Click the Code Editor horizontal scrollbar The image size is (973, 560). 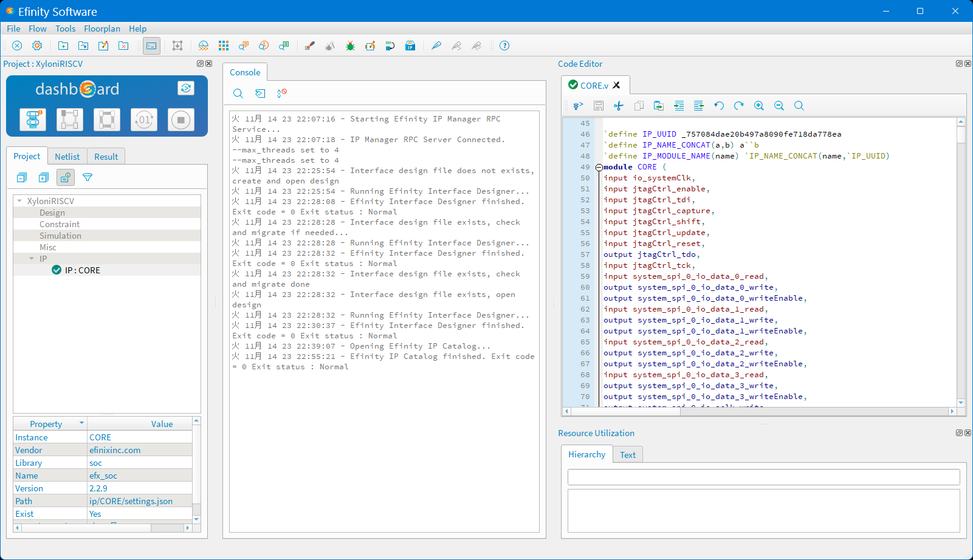[x=626, y=411]
